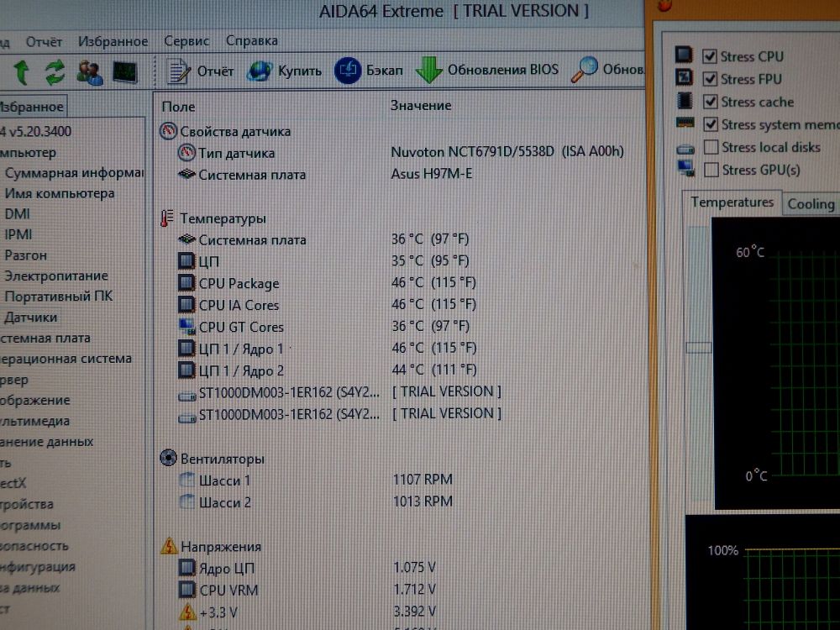Switch to the Избранное sidebar tab

coord(32,108)
